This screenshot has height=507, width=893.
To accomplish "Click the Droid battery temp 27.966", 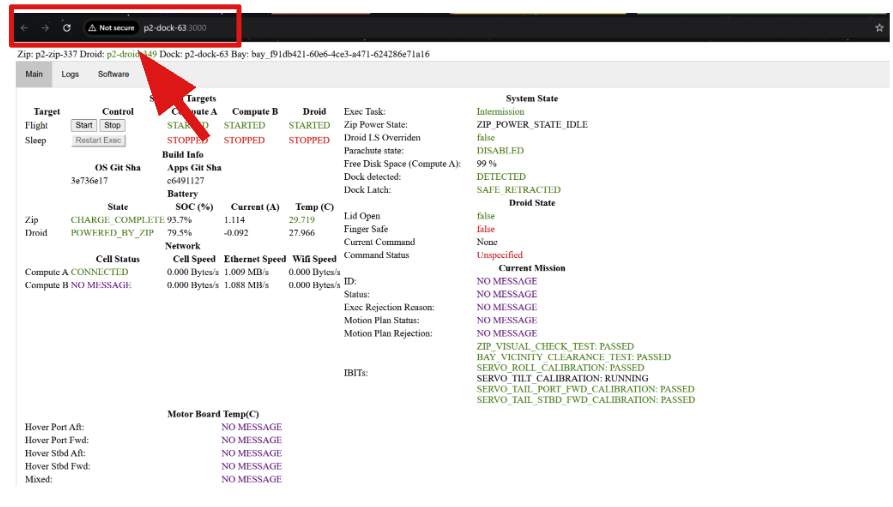I will click(301, 233).
